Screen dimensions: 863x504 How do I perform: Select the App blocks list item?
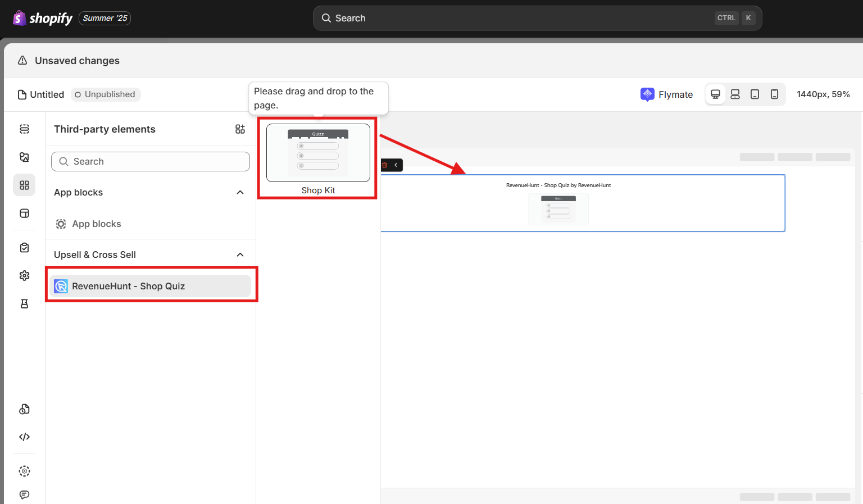(x=96, y=224)
